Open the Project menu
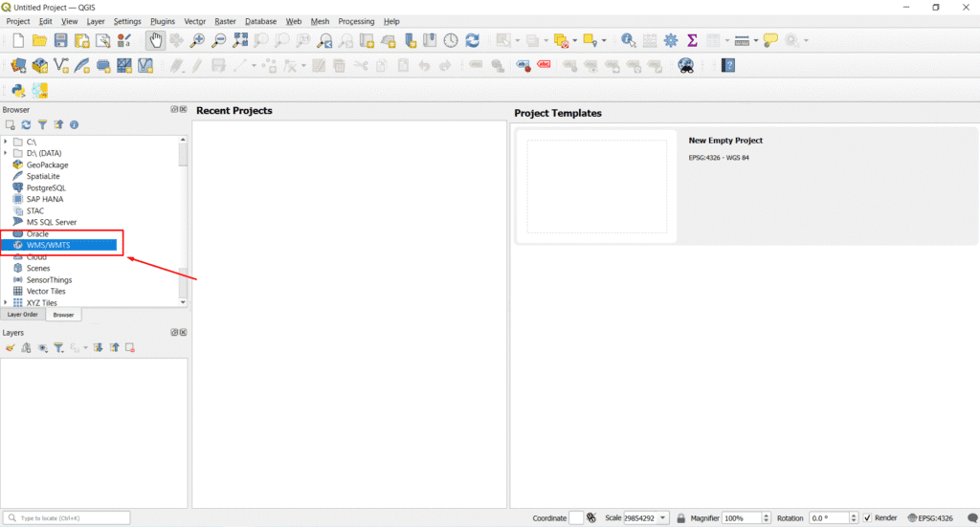This screenshot has width=980, height=527. coord(18,21)
